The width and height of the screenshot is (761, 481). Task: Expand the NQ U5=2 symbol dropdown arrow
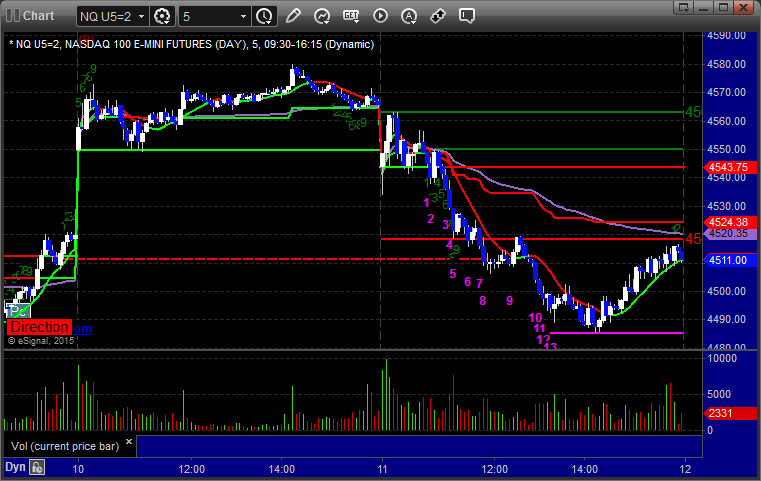(x=141, y=17)
